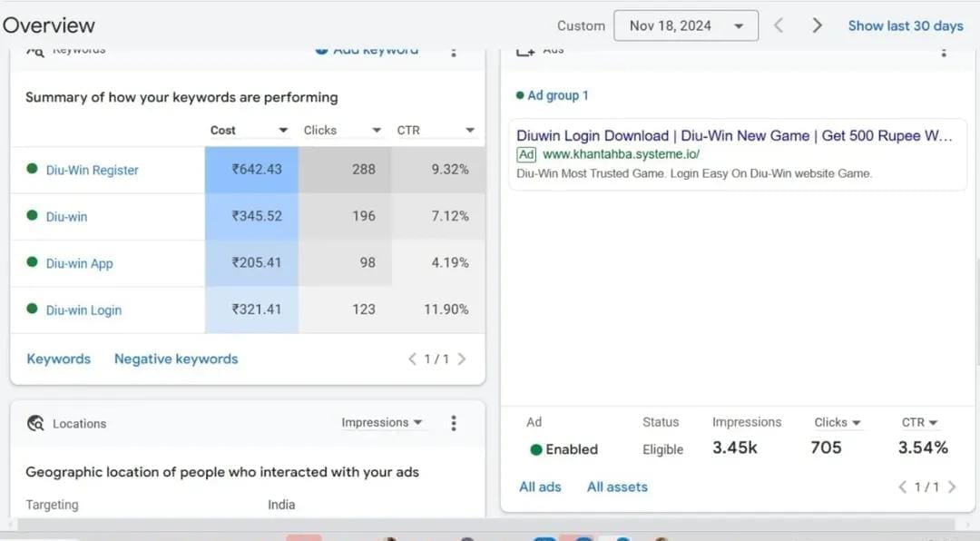Go to previous date range arrow

(x=779, y=25)
